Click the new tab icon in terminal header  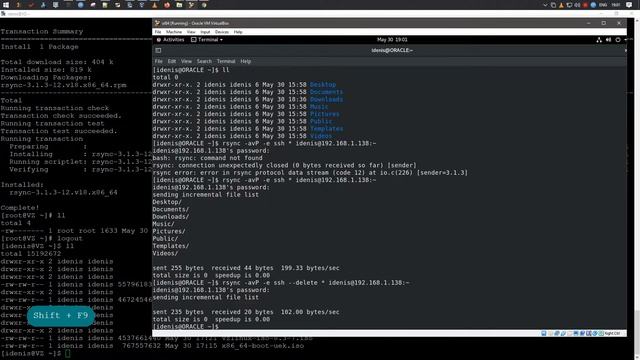158,50
